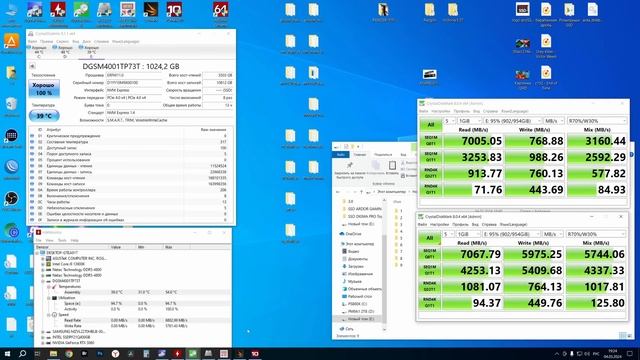
Task: Open the Поделиться ribbon tab in Explorer
Action: (383, 155)
